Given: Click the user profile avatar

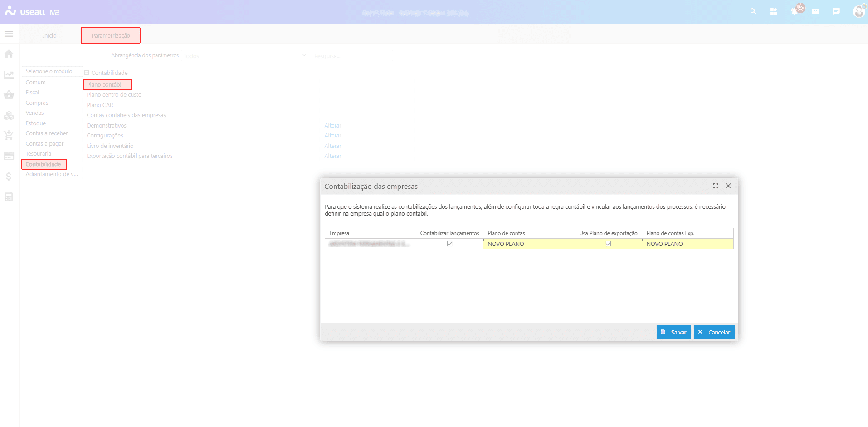Looking at the screenshot, I should pos(858,11).
